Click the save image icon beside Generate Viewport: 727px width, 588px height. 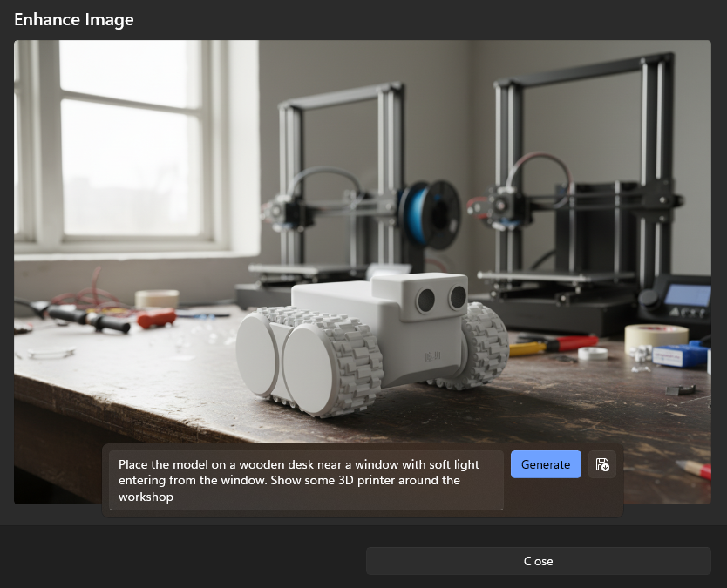pos(602,465)
